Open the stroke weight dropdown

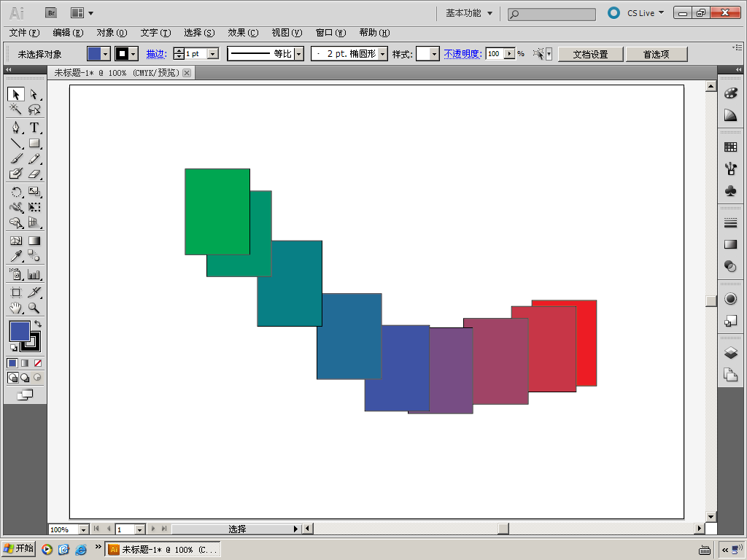(x=213, y=54)
